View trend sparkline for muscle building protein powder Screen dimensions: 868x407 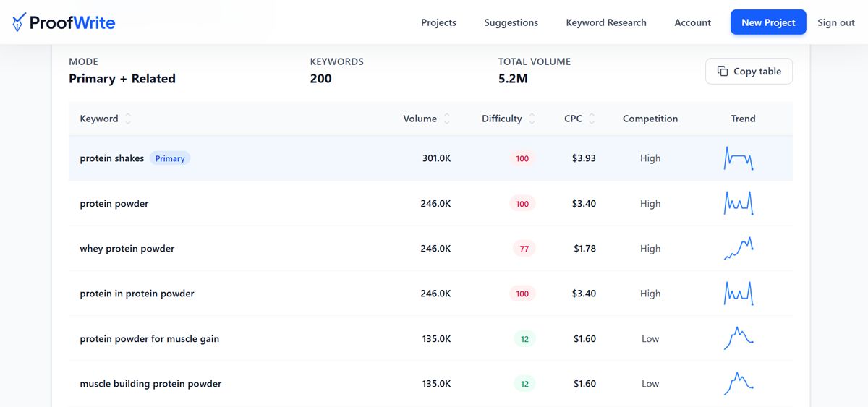(x=739, y=383)
